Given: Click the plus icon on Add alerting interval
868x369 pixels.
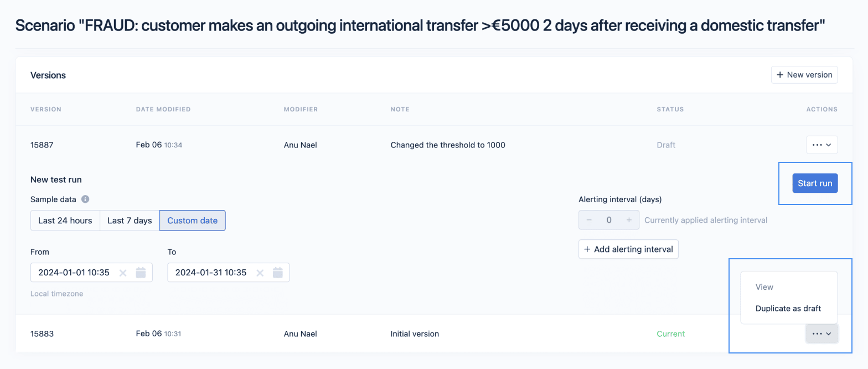Looking at the screenshot, I should pyautogui.click(x=586, y=249).
